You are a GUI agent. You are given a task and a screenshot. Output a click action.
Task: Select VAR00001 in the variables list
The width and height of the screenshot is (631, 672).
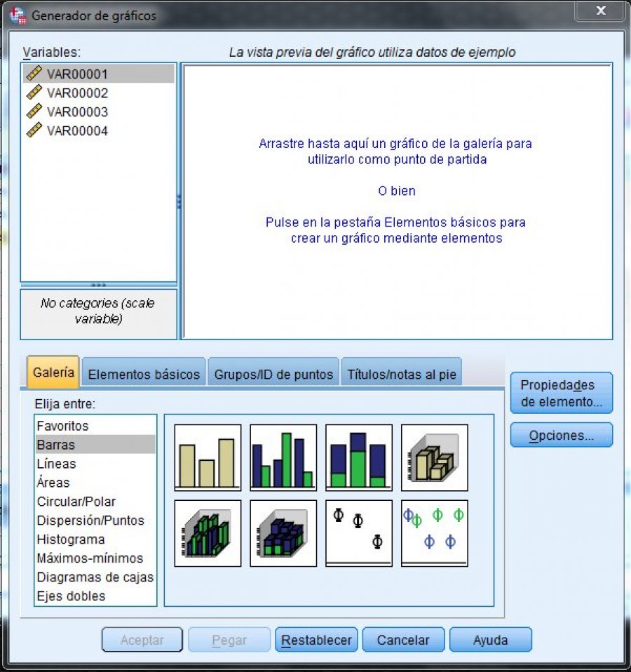tap(99, 74)
